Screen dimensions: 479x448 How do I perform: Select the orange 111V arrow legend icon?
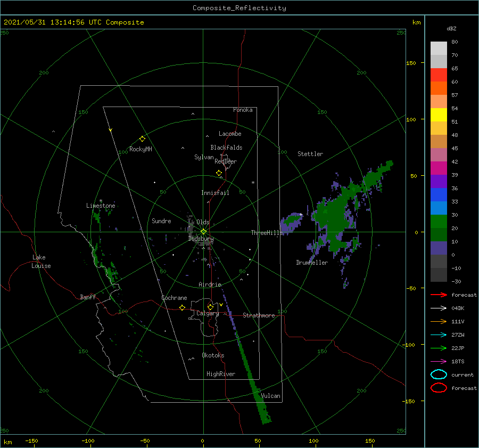(x=439, y=321)
